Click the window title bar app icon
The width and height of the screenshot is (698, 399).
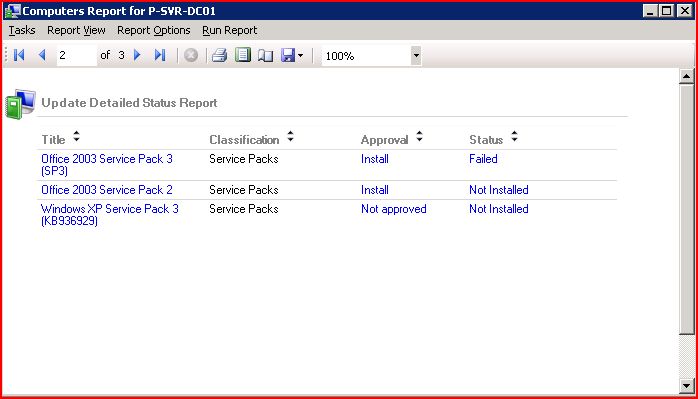[x=12, y=11]
